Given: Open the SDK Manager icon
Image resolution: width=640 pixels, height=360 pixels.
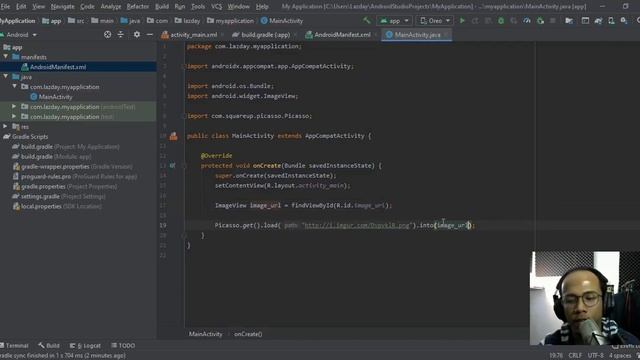Looking at the screenshot, I should pos(624,20).
